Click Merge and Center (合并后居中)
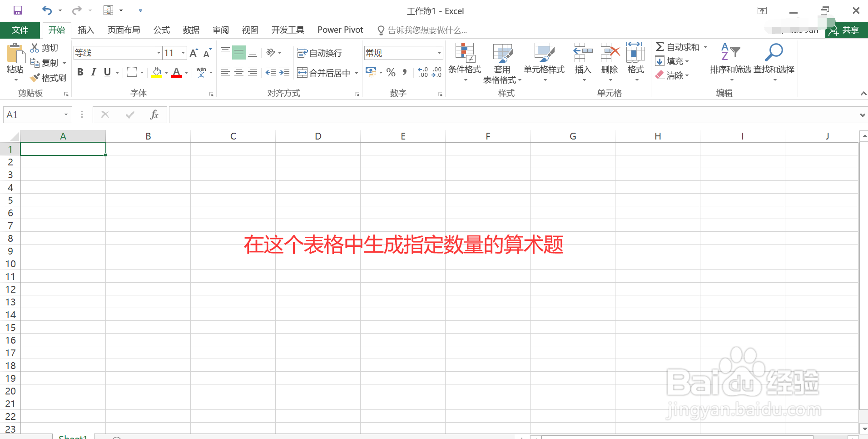 (323, 72)
